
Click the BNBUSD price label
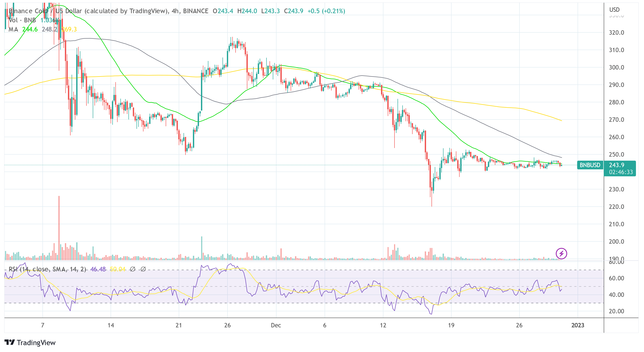[x=590, y=165]
